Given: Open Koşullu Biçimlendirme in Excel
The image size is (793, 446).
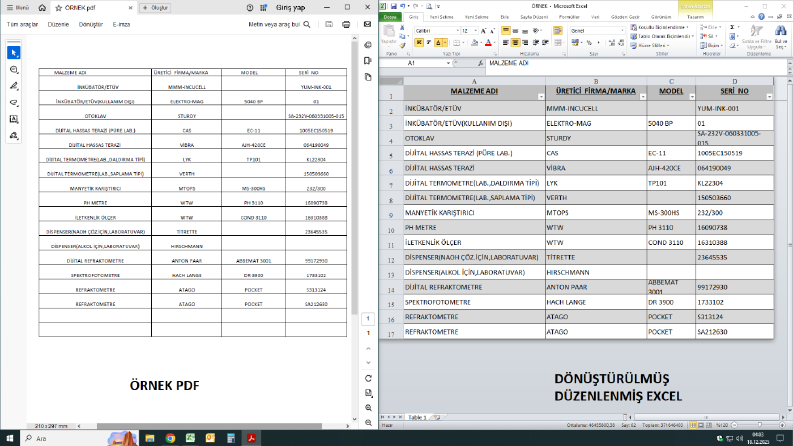Looking at the screenshot, I should (660, 27).
